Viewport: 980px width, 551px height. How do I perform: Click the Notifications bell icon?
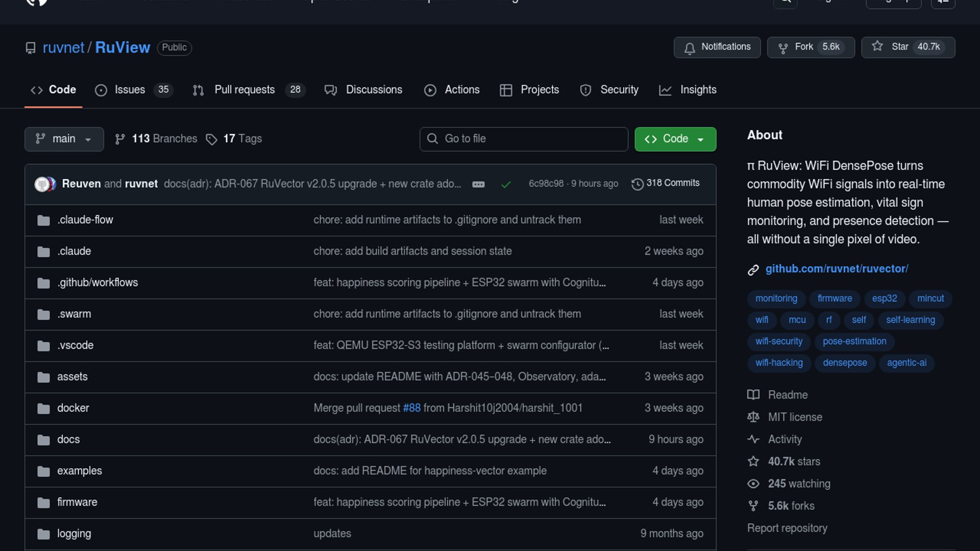click(690, 48)
